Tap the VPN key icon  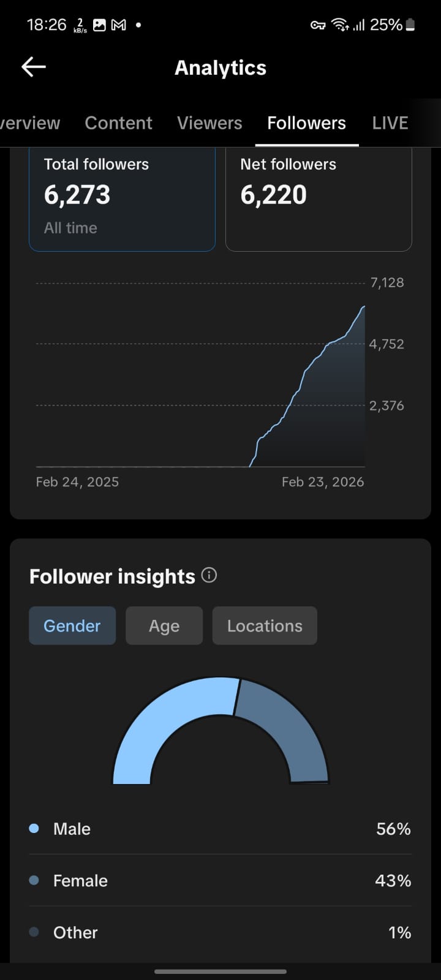click(318, 25)
